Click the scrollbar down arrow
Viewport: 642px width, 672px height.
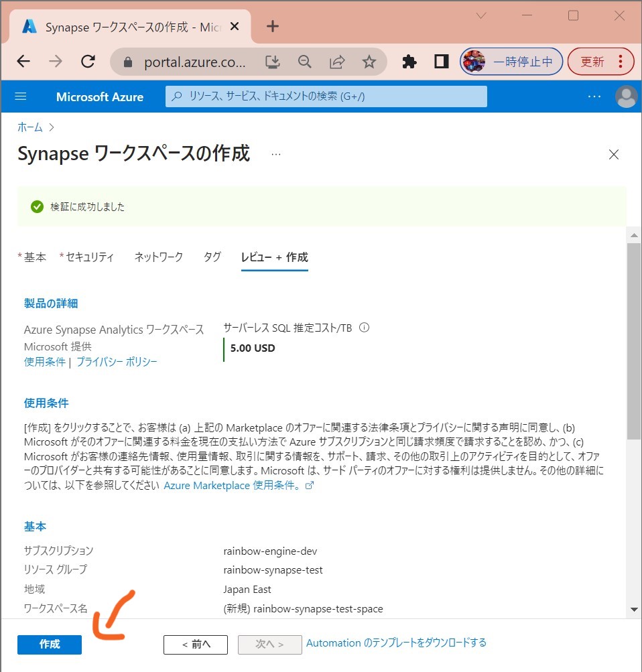[634, 610]
